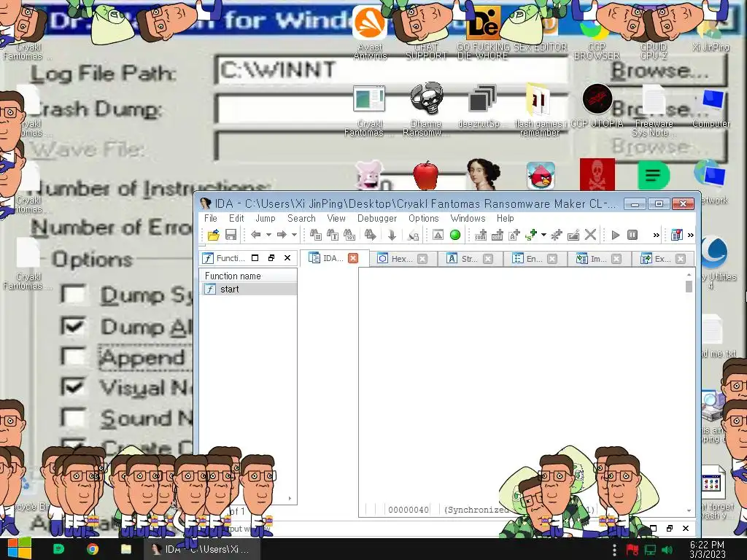Viewport: 747px width, 560px height.
Task: Close the IDA view tab with red X
Action: click(x=353, y=258)
